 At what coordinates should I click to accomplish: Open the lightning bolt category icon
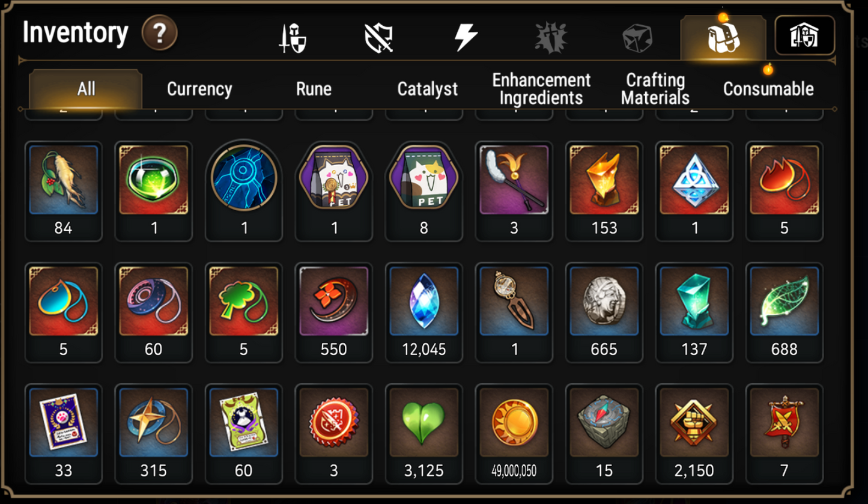coord(466,38)
